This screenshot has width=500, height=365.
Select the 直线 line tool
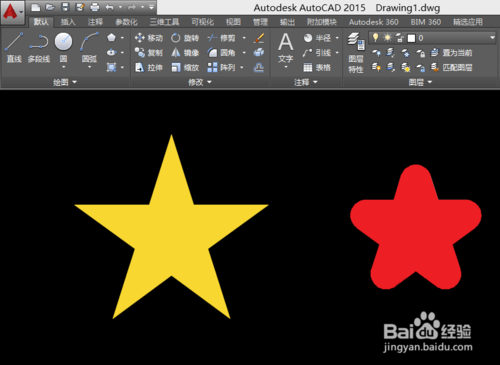click(14, 48)
